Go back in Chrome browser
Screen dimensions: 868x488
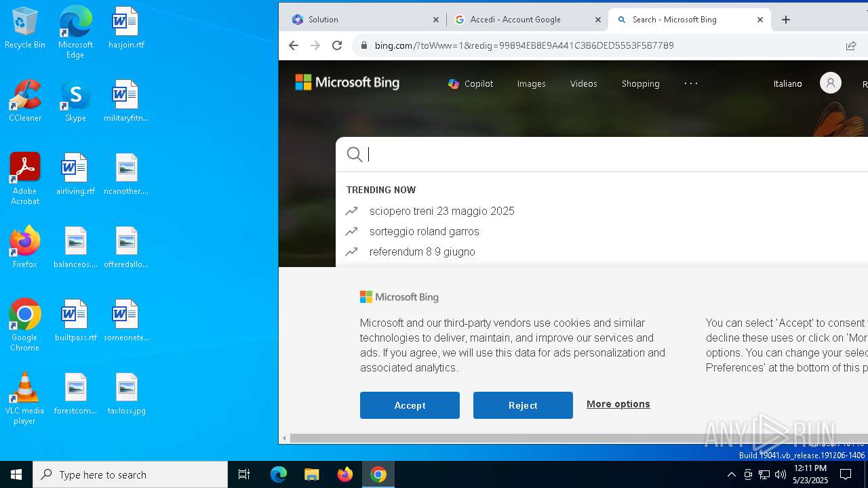293,45
